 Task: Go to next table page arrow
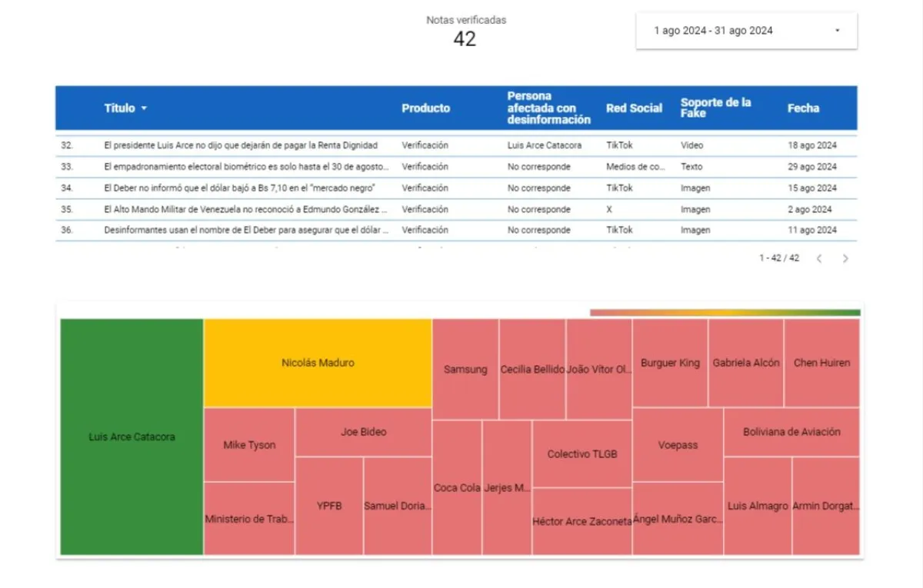click(x=845, y=259)
